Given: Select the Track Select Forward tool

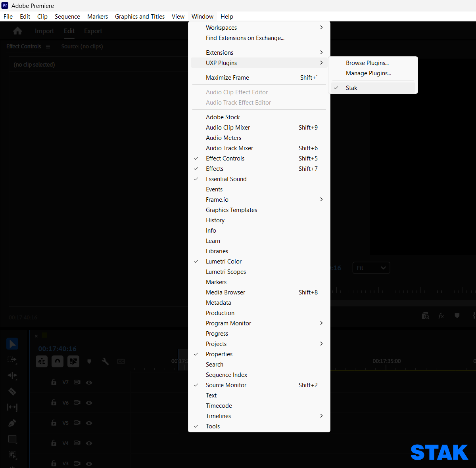Looking at the screenshot, I should [12, 359].
